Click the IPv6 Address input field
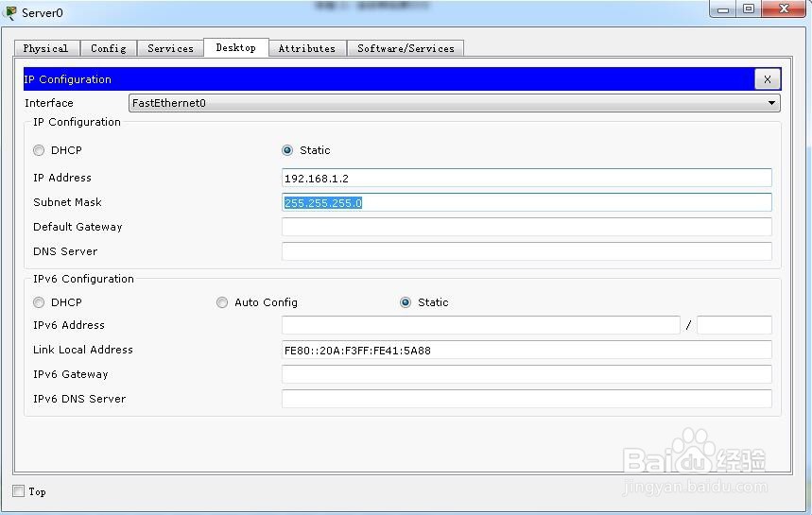 pos(480,325)
